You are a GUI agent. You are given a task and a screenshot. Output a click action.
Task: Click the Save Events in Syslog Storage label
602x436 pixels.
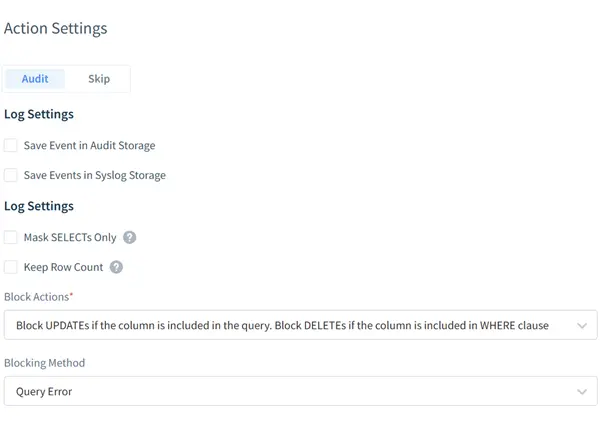[x=95, y=175]
